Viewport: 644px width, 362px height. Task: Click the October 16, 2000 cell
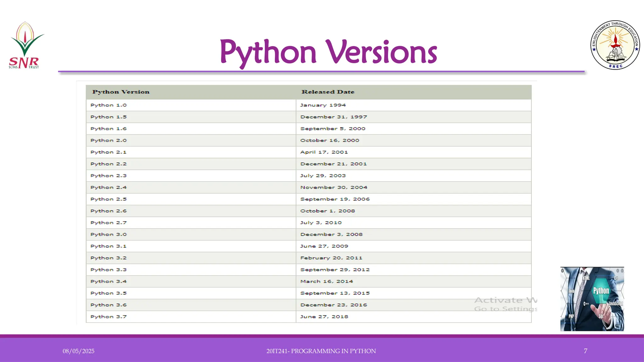click(x=414, y=140)
